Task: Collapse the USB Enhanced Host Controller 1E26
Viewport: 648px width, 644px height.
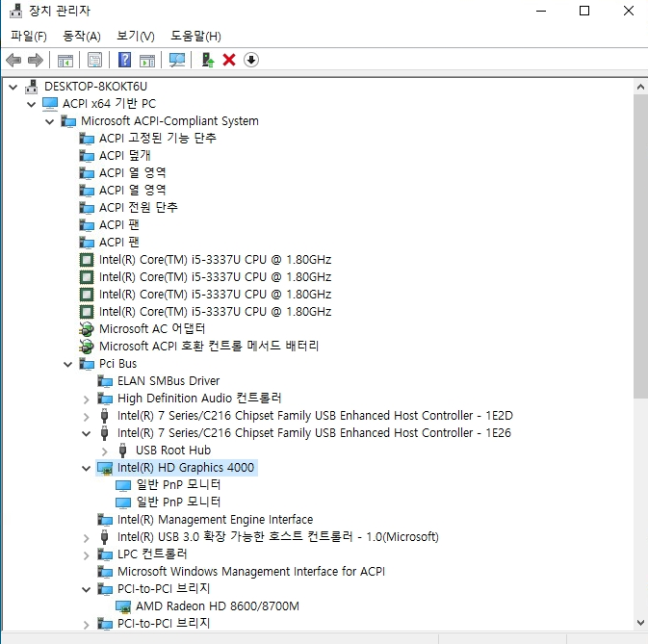Action: click(x=86, y=434)
